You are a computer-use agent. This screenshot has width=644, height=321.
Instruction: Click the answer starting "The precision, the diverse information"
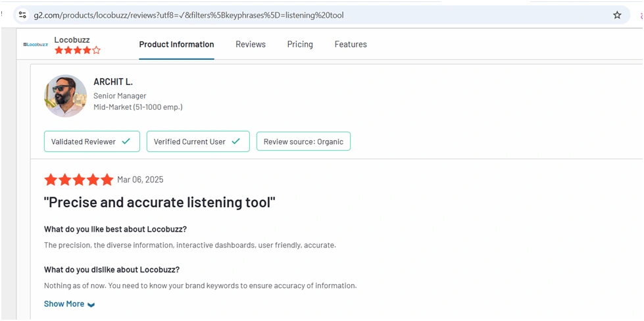pos(190,245)
